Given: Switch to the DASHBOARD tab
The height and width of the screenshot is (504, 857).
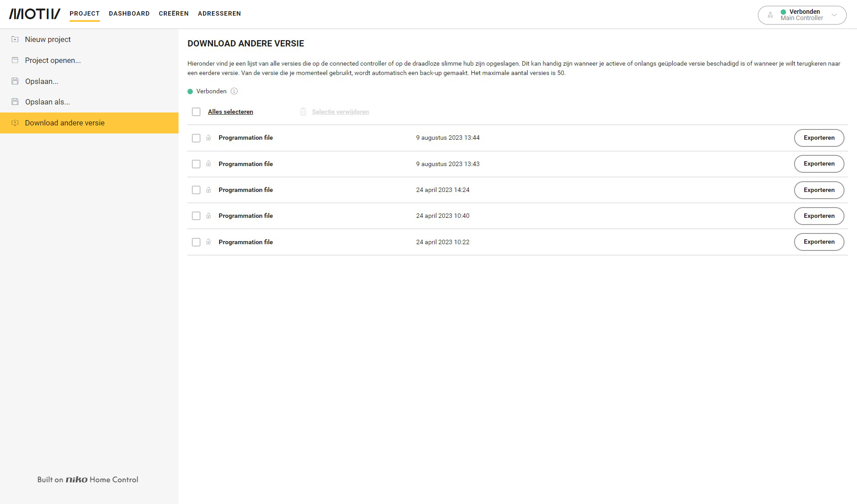Looking at the screenshot, I should point(129,13).
